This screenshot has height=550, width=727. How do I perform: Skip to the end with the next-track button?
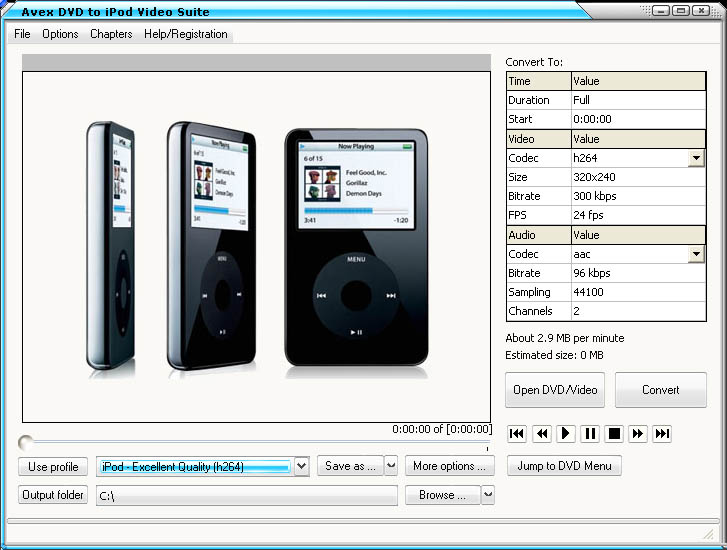(x=662, y=434)
